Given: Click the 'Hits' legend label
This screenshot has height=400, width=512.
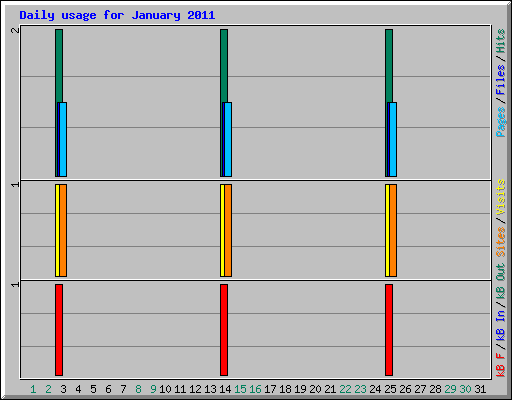Looking at the screenshot, I should pos(501,41).
